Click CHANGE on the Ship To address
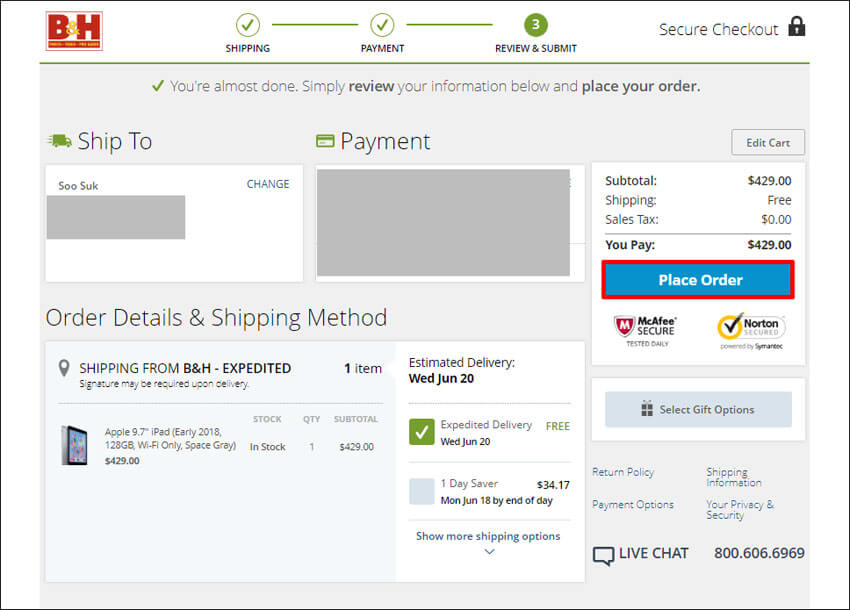Image resolution: width=850 pixels, height=610 pixels. 268,184
